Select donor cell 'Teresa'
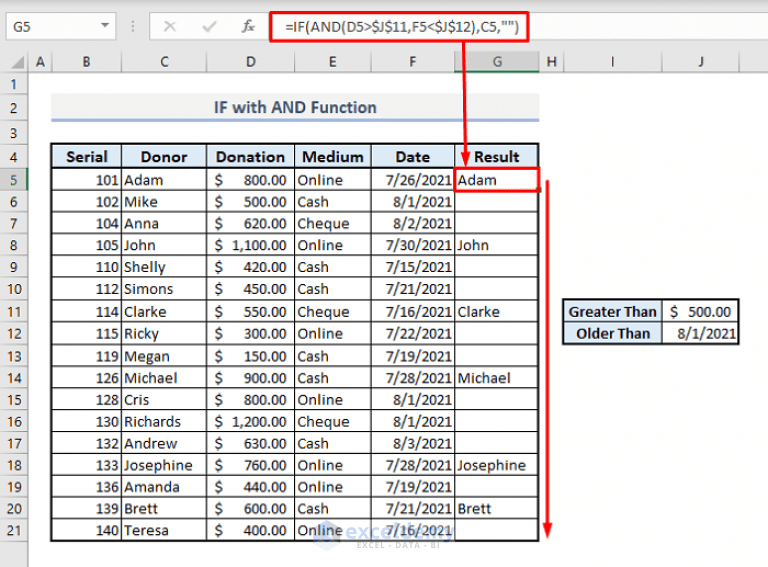The height and width of the screenshot is (567, 768). coord(164,530)
